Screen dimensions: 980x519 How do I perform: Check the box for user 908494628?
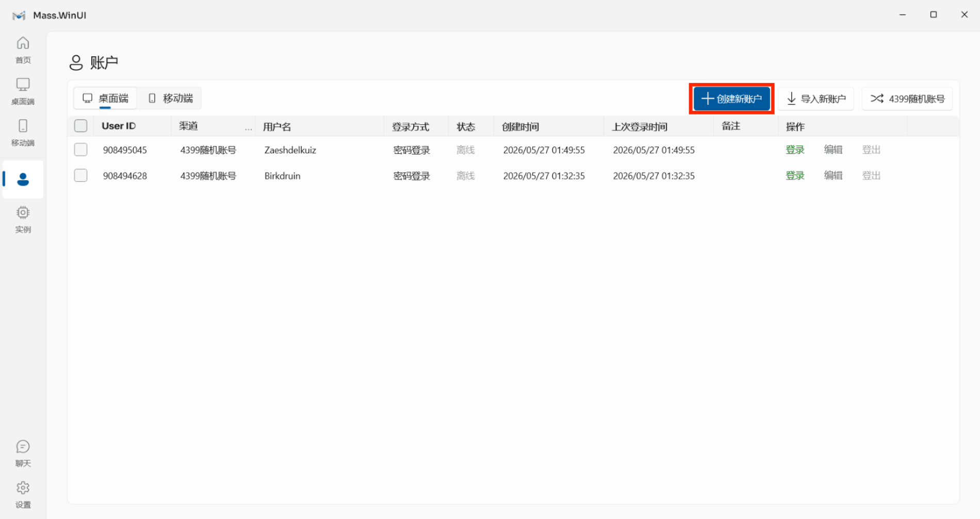81,175
